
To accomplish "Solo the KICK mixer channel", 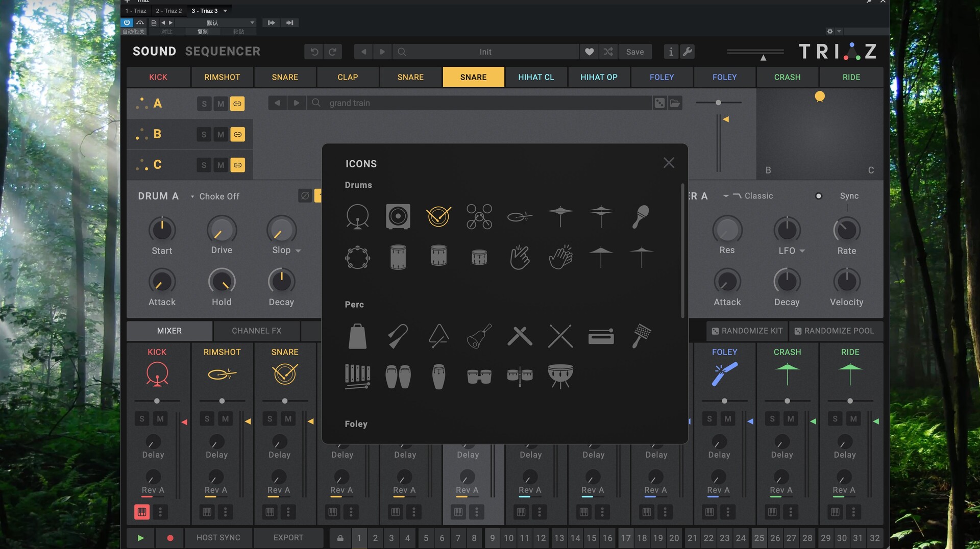I will click(x=142, y=419).
